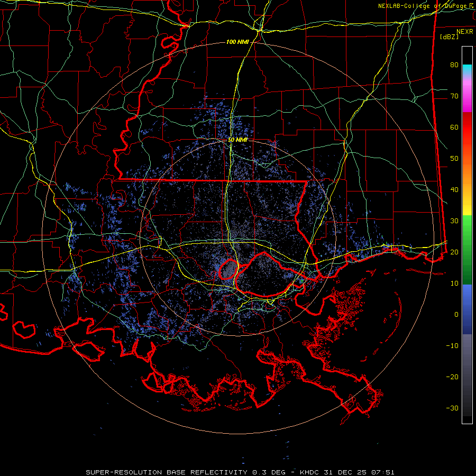Click the KHDC station identifier
The width and height of the screenshot is (476, 476).
coord(309,472)
